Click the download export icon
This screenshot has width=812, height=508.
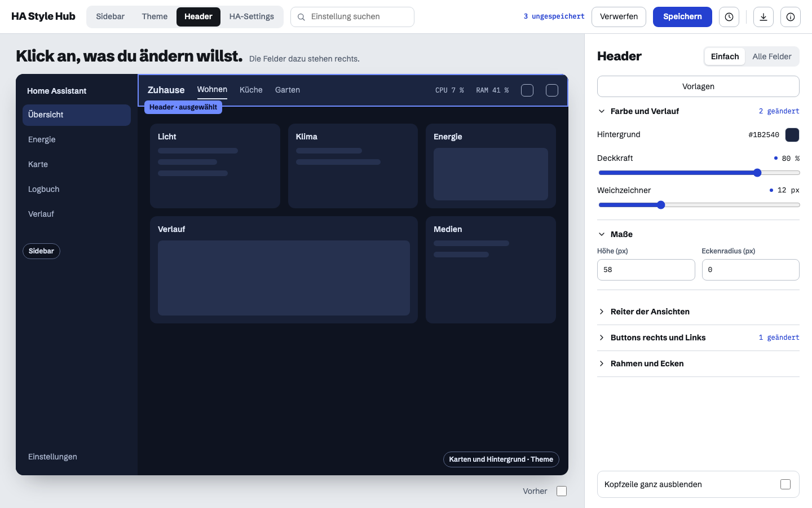point(764,17)
